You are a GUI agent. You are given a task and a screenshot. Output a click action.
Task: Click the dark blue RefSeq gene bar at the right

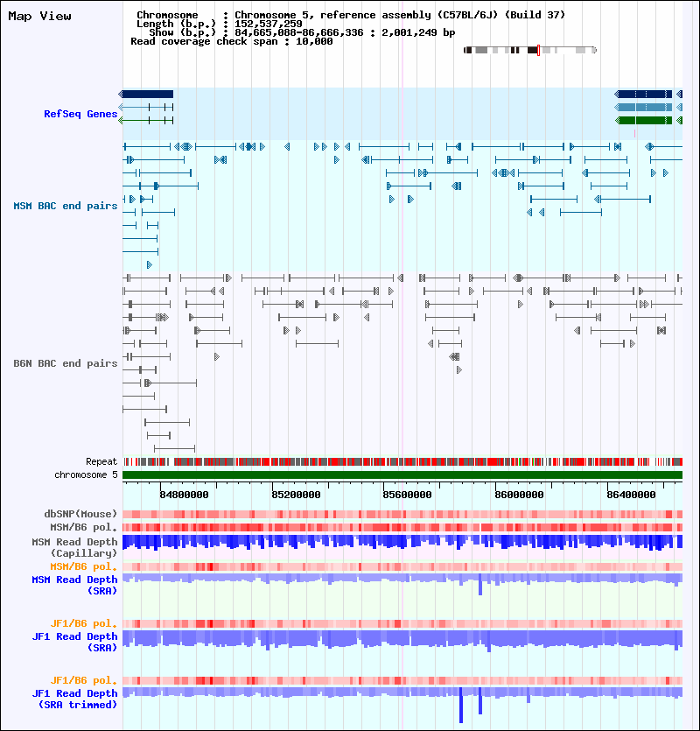[644, 95]
